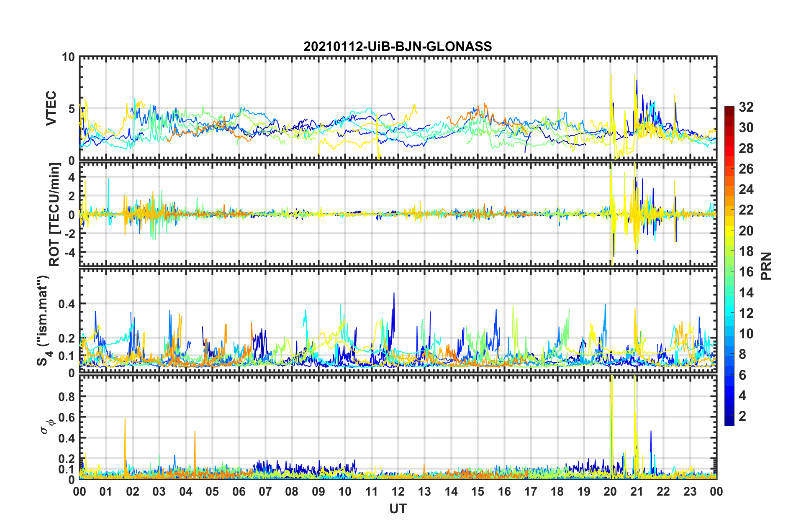Click colorbar tick label 8
Viewport: 796px width, 532px height.
(742, 354)
